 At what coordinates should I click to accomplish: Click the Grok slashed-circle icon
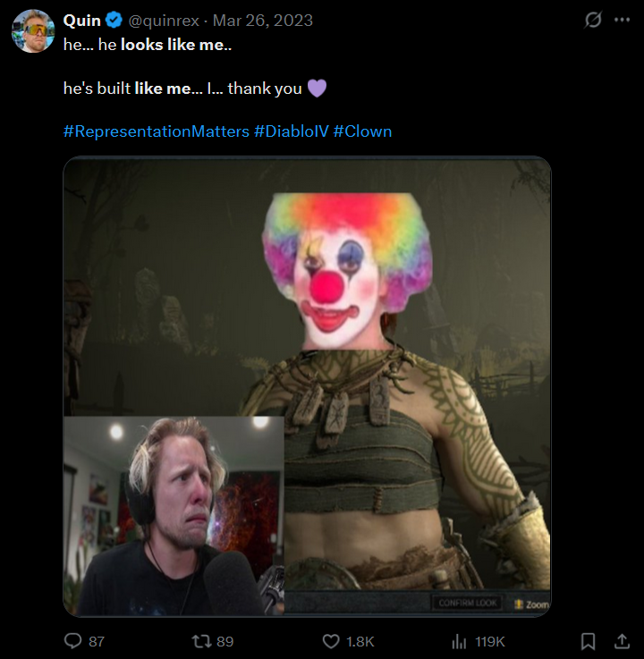tap(593, 20)
